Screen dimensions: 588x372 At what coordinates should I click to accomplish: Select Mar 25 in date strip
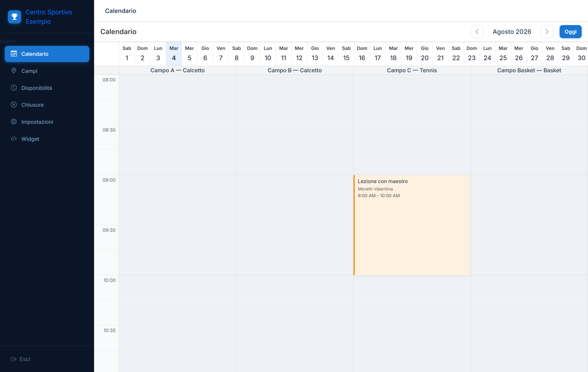503,54
